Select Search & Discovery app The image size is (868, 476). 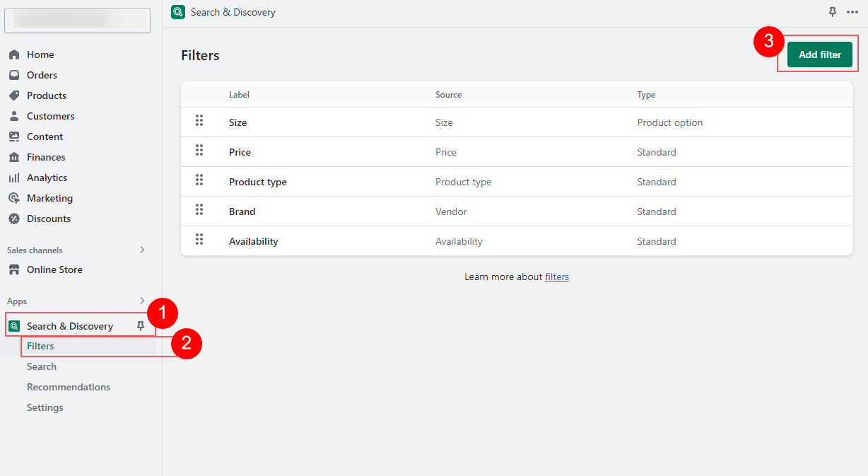[70, 326]
